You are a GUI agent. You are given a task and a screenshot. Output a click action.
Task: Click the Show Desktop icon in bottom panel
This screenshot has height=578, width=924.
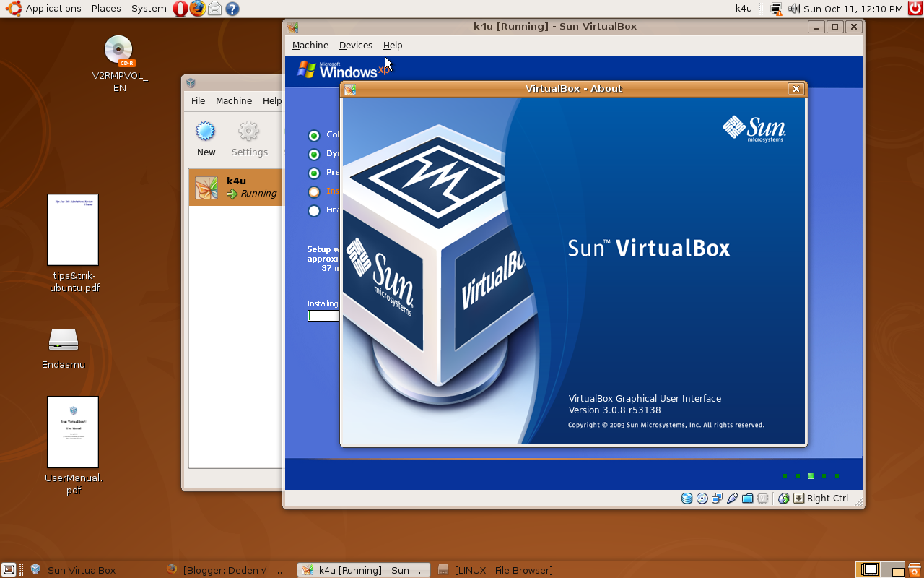(x=9, y=570)
